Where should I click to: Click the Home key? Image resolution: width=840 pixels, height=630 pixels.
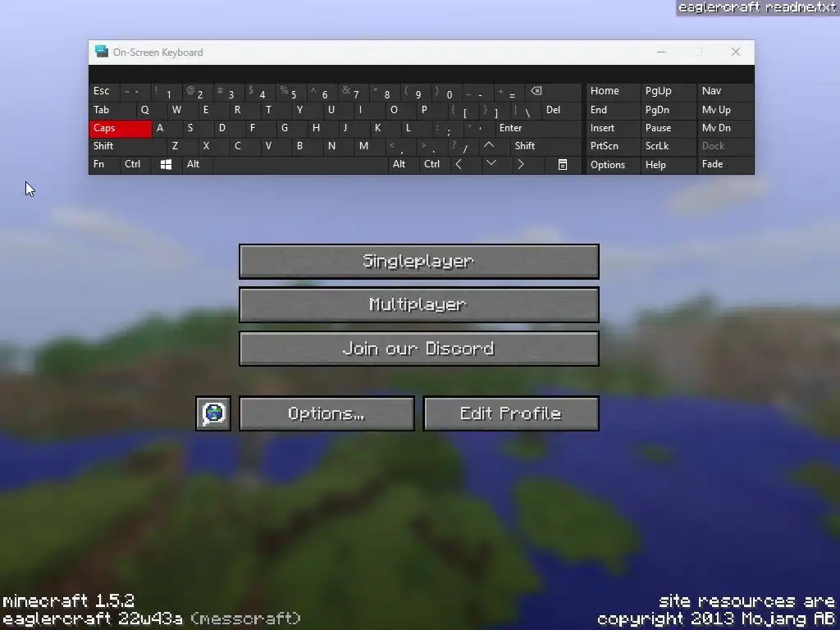(x=614, y=92)
